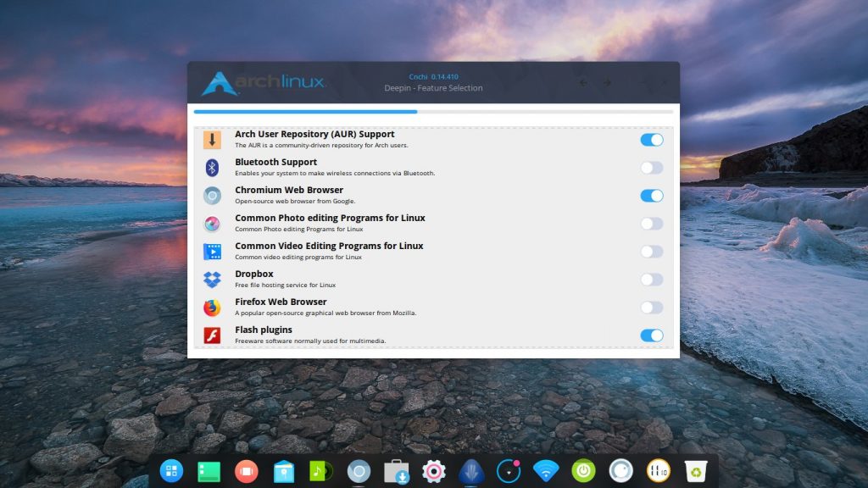Click the "Deepin - Feature Selection" heading
868x488 pixels.
coord(433,88)
